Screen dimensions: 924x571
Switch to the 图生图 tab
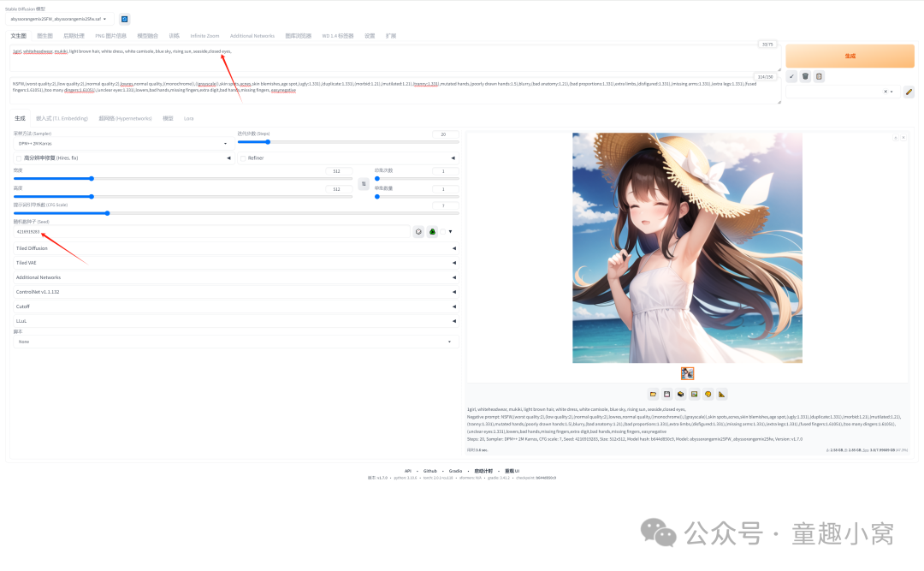pos(44,36)
